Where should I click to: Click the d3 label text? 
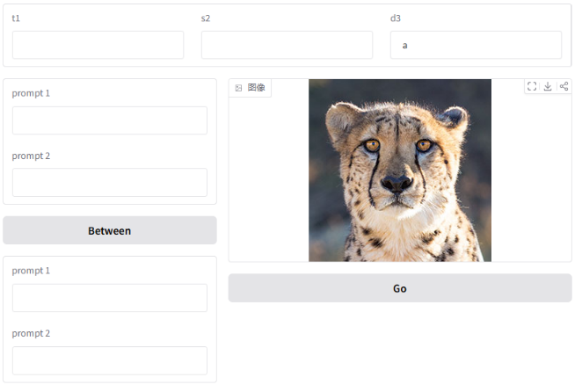[396, 18]
